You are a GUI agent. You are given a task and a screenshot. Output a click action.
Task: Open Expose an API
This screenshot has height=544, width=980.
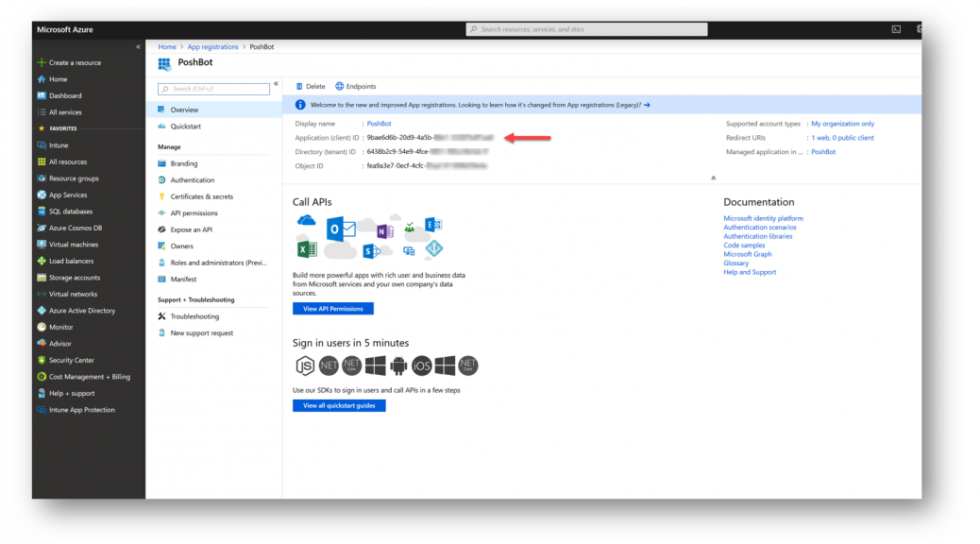point(192,230)
